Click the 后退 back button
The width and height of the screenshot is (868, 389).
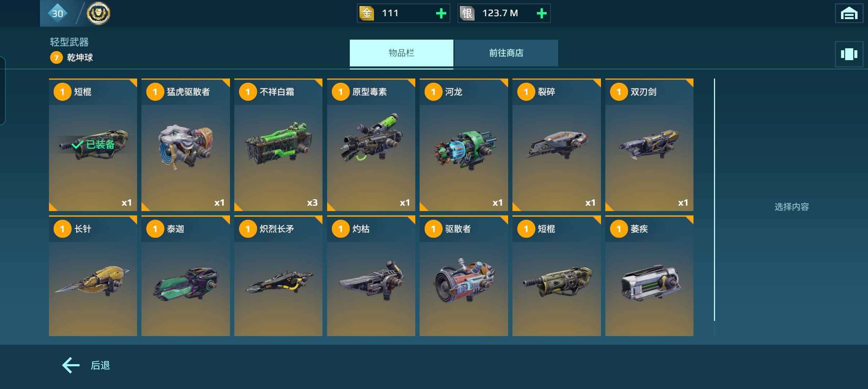click(x=86, y=365)
